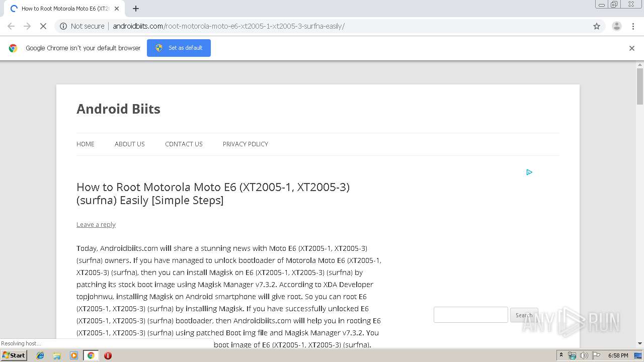
Task: Click the article title How to Root Motorola Moto E6
Action: [213, 194]
